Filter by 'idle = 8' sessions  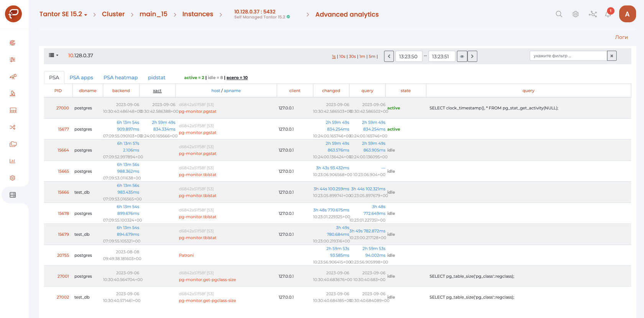click(x=215, y=78)
